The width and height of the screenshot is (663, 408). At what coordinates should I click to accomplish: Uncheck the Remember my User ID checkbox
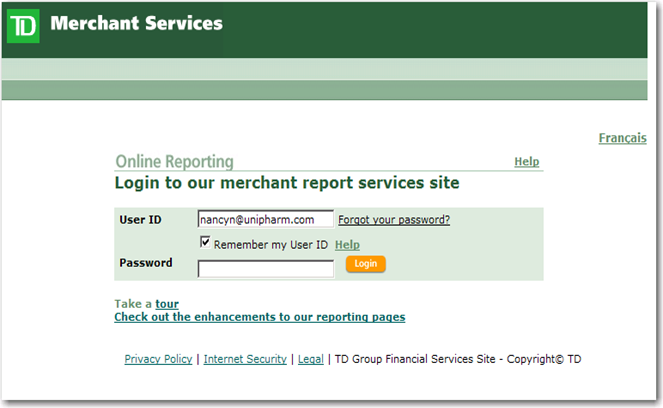coord(205,242)
